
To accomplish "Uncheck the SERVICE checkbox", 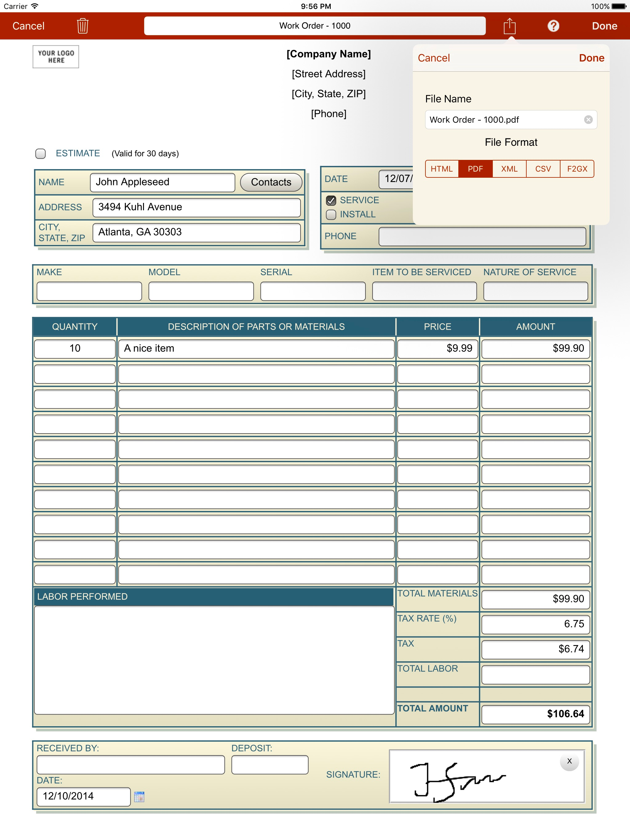I will 331,200.
